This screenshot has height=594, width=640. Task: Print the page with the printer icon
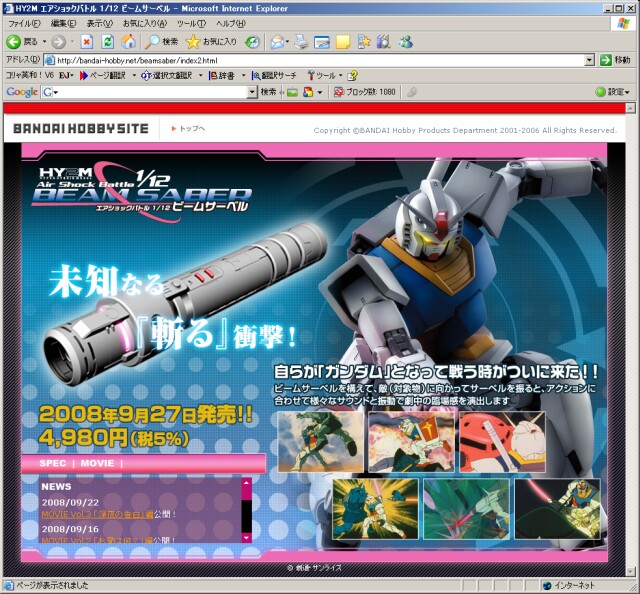coord(301,42)
